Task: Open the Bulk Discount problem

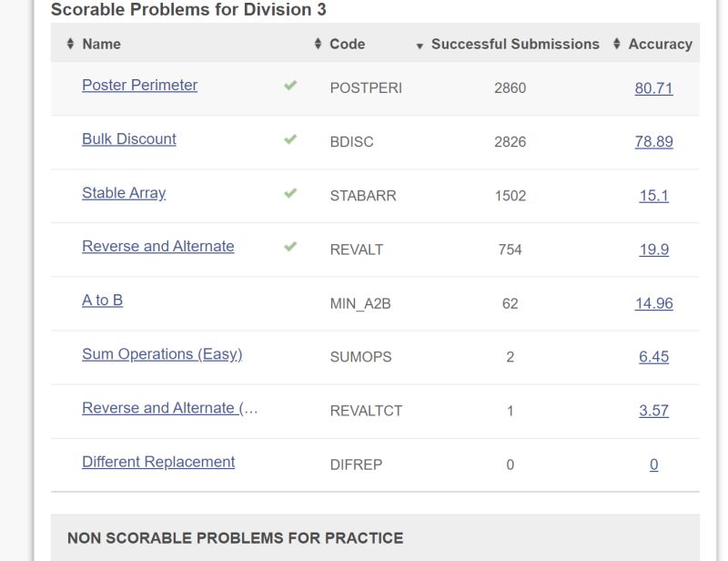Action: point(129,139)
